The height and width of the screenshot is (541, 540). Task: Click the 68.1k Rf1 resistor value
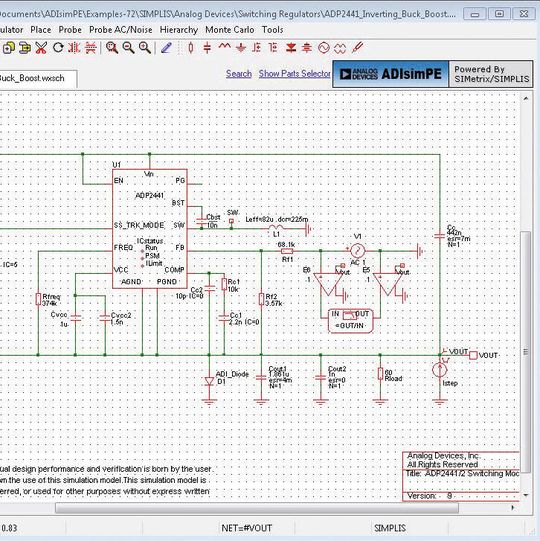pos(286,244)
